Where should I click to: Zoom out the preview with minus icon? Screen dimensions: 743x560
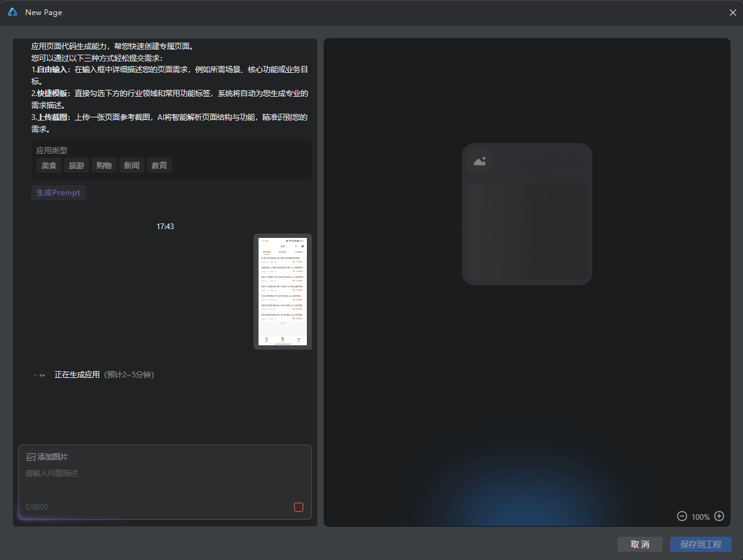point(682,517)
